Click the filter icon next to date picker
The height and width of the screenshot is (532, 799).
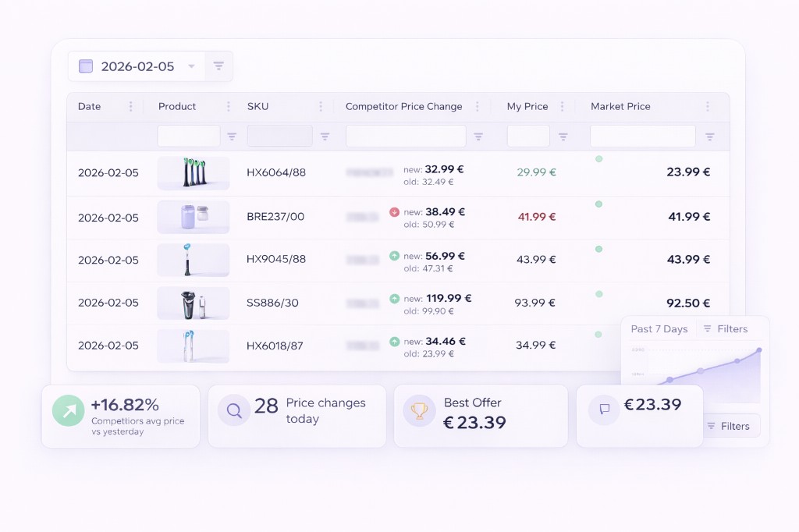218,66
